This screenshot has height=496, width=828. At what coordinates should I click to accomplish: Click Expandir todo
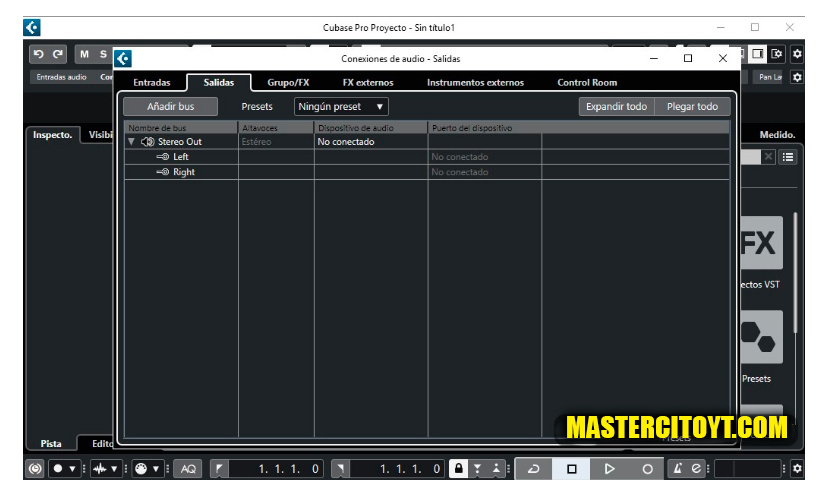pos(616,106)
